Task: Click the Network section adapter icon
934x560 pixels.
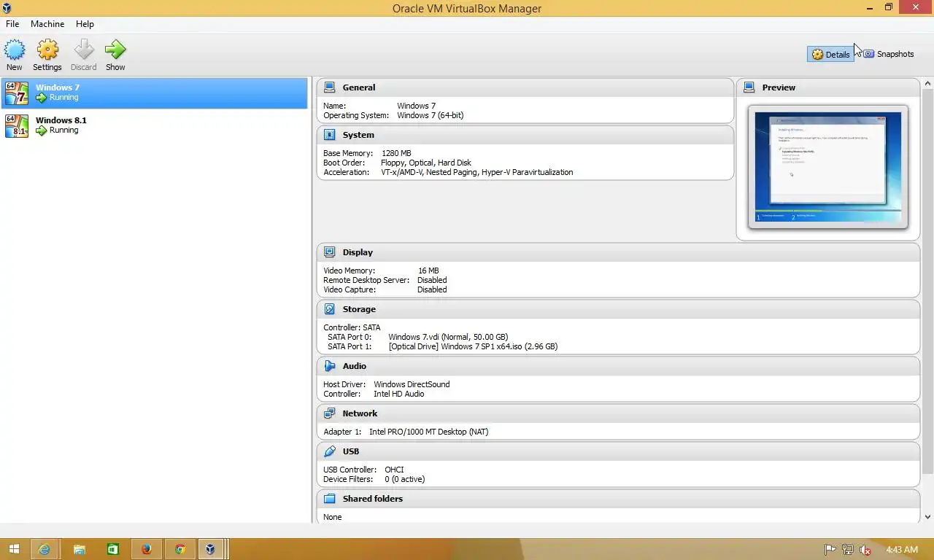Action: point(330,413)
